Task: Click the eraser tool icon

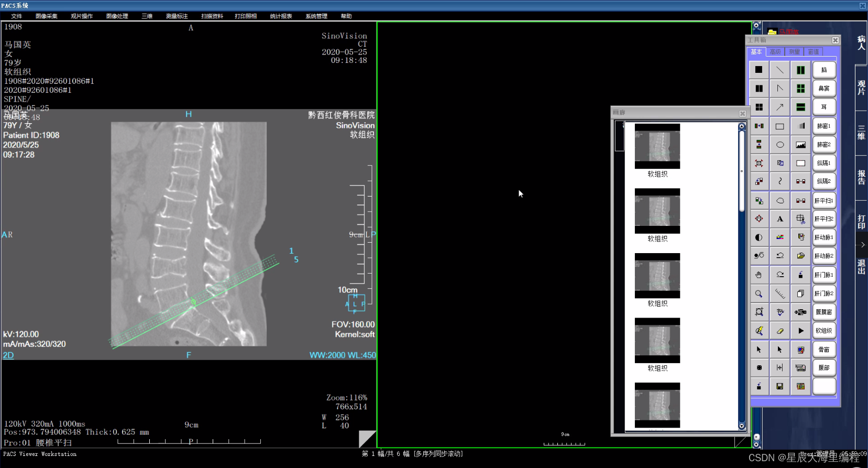Action: 779,331
